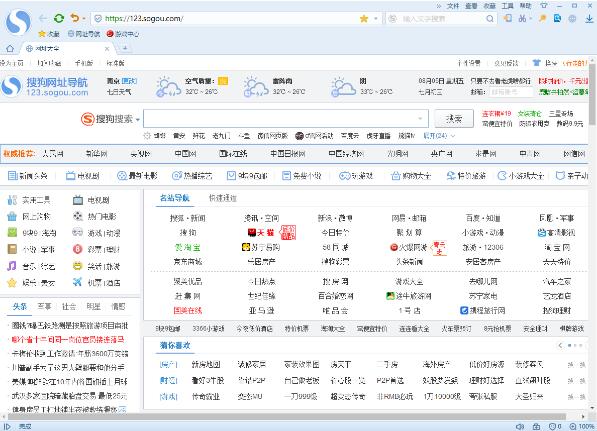Open the page search field suggestion dropdown
The width and height of the screenshot is (597, 431).
pos(420,118)
